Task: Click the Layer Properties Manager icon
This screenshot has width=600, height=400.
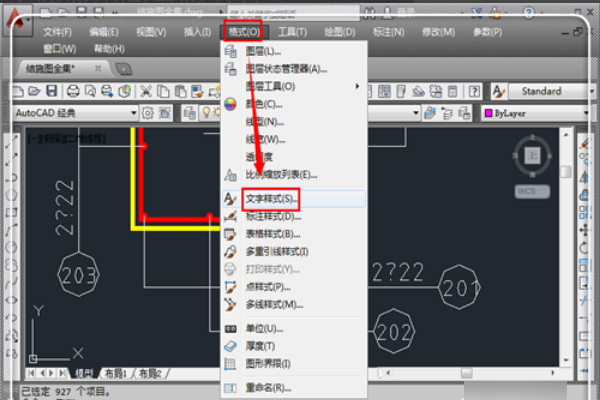Action: (189, 113)
